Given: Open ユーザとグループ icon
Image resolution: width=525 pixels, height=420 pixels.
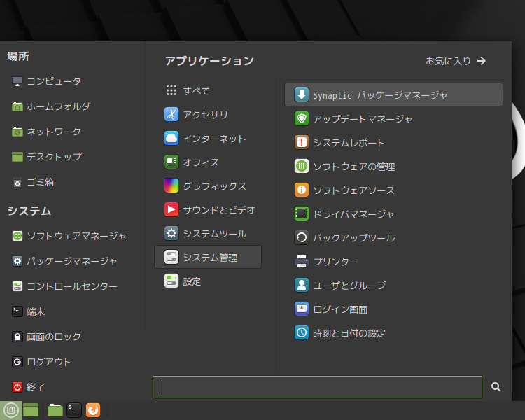Looking at the screenshot, I should (x=302, y=285).
